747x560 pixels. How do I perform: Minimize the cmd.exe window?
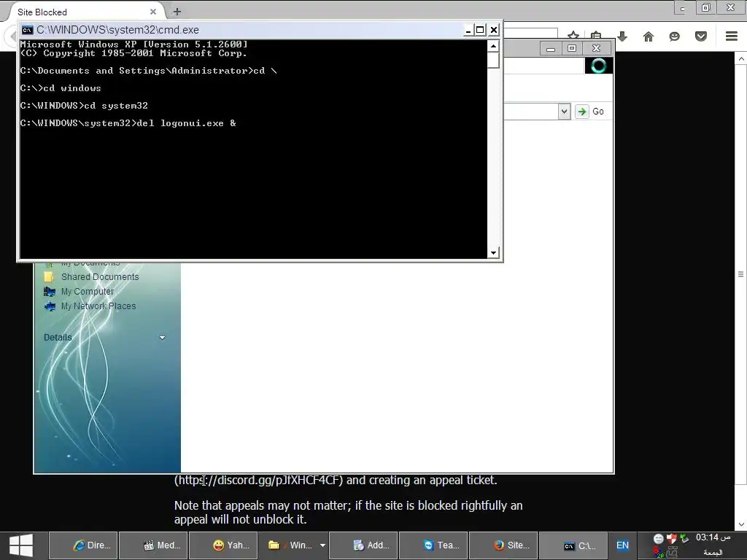(468, 30)
